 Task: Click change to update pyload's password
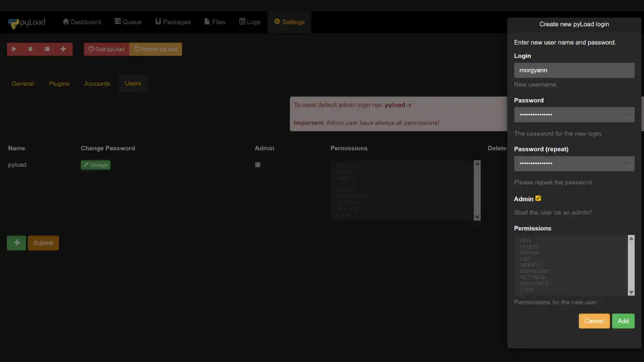point(95,165)
